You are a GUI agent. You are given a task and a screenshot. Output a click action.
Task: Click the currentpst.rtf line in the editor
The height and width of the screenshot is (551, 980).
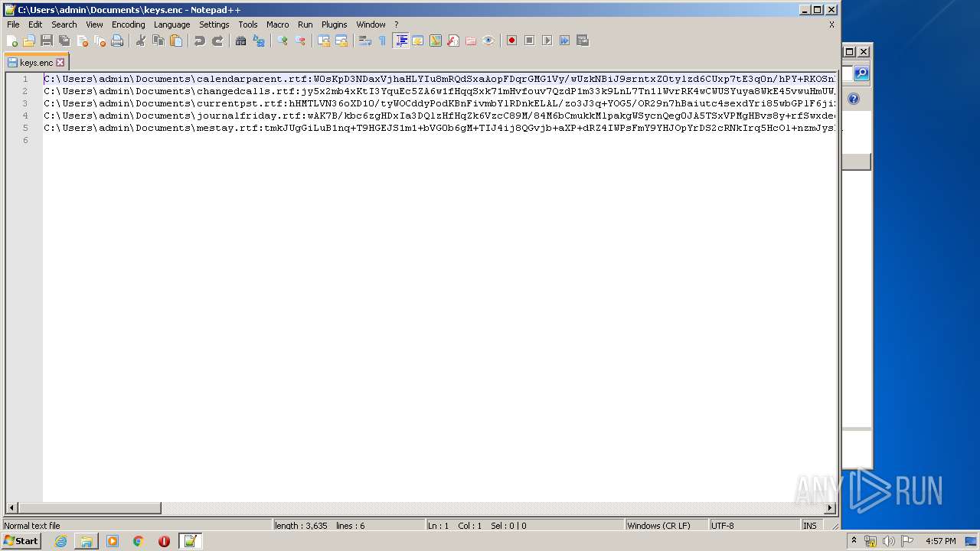(x=439, y=103)
